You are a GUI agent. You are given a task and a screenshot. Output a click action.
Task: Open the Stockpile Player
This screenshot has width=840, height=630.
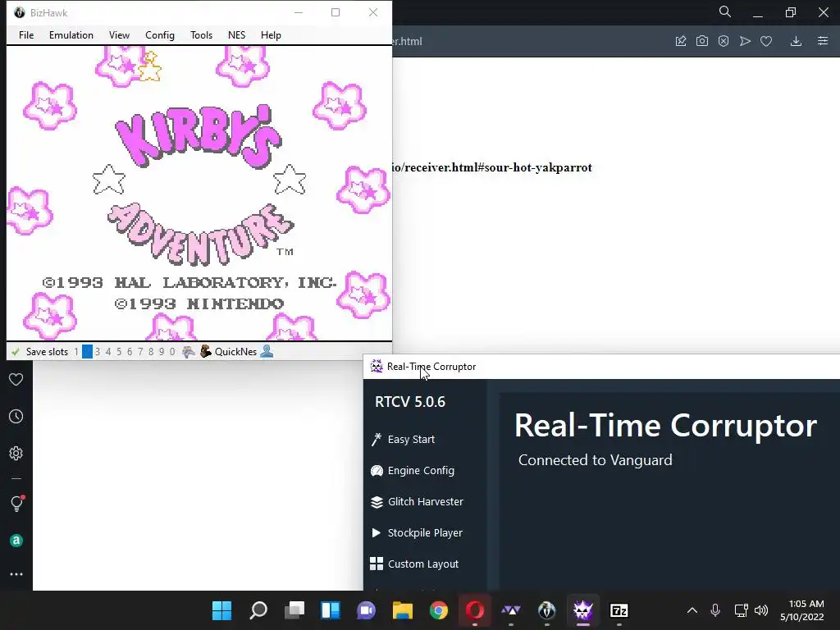(425, 533)
